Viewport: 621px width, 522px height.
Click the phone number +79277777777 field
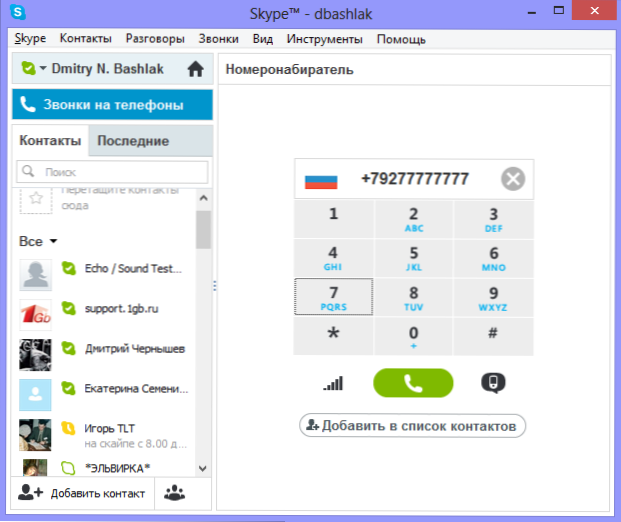tap(415, 179)
